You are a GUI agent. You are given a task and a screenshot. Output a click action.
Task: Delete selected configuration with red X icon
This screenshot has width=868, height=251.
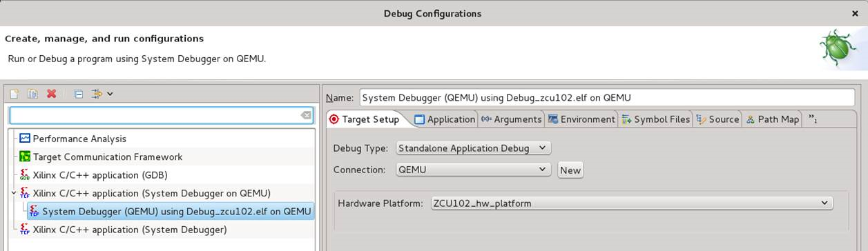pos(51,94)
